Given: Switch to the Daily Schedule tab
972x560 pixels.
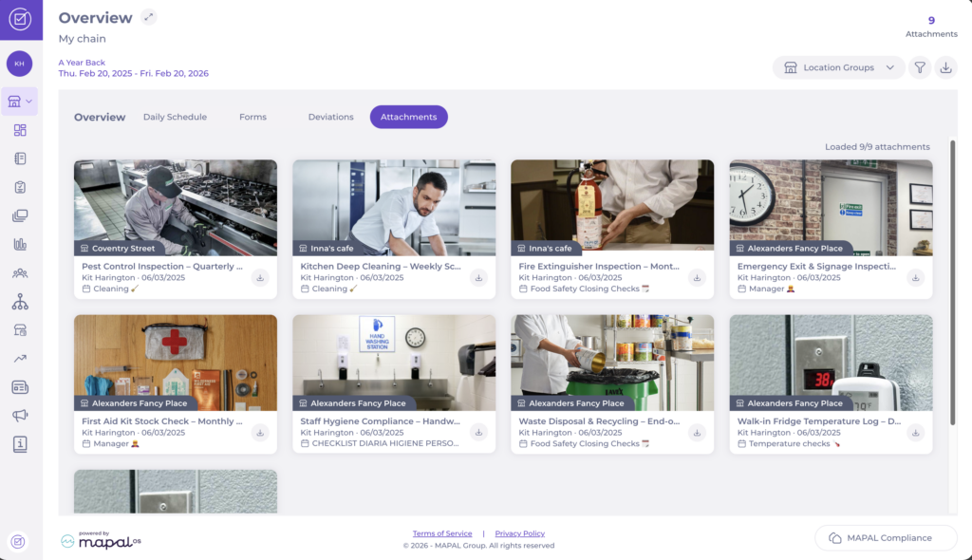Looking at the screenshot, I should 175,117.
